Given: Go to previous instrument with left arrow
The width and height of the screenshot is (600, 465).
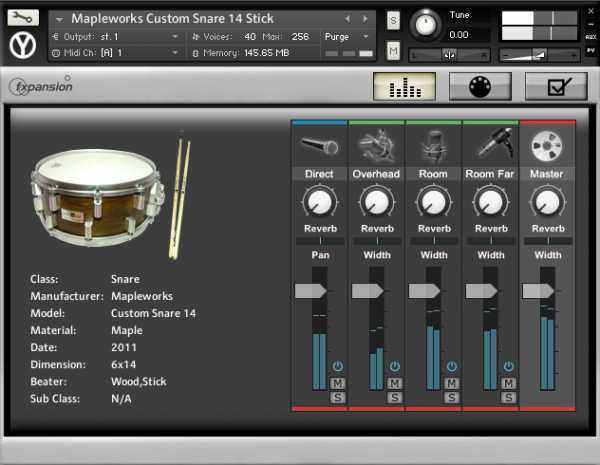Looking at the screenshot, I should click(347, 18).
